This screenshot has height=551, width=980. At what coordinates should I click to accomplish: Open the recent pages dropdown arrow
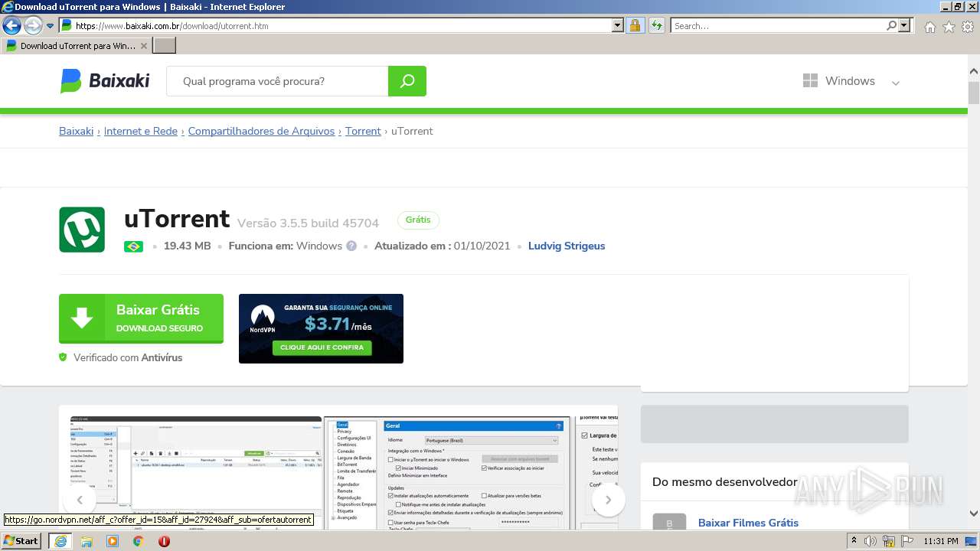pyautogui.click(x=51, y=26)
